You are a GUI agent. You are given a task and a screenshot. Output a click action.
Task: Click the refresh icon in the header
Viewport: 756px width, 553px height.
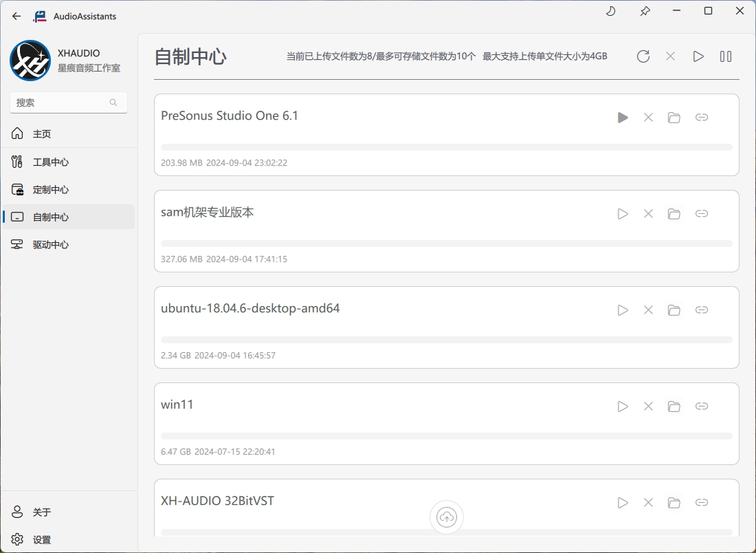[x=643, y=56]
